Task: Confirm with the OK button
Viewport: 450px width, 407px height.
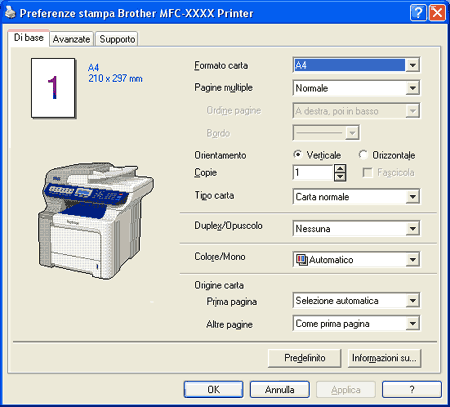Action: tap(213, 390)
